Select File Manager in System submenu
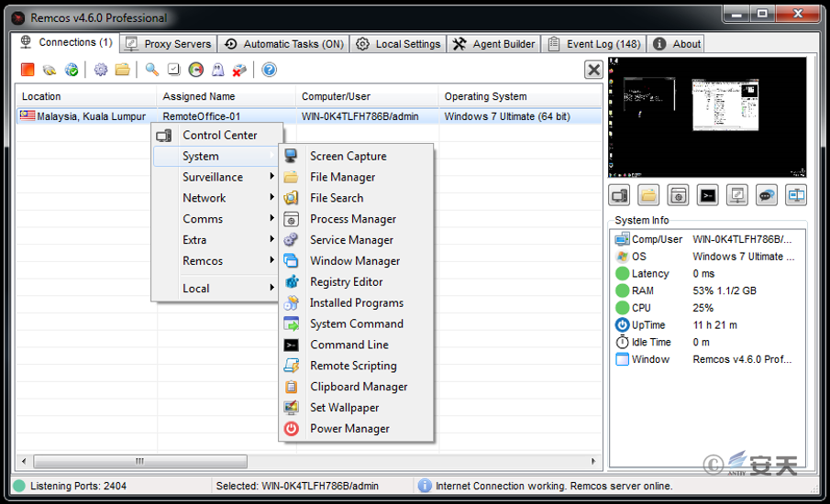This screenshot has width=830, height=504. coord(356,177)
